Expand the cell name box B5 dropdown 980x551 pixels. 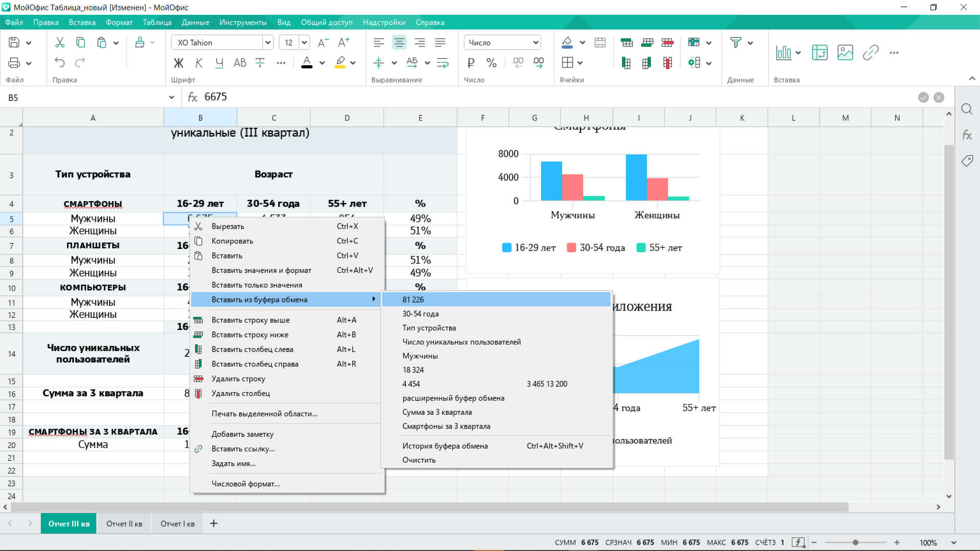tap(171, 97)
